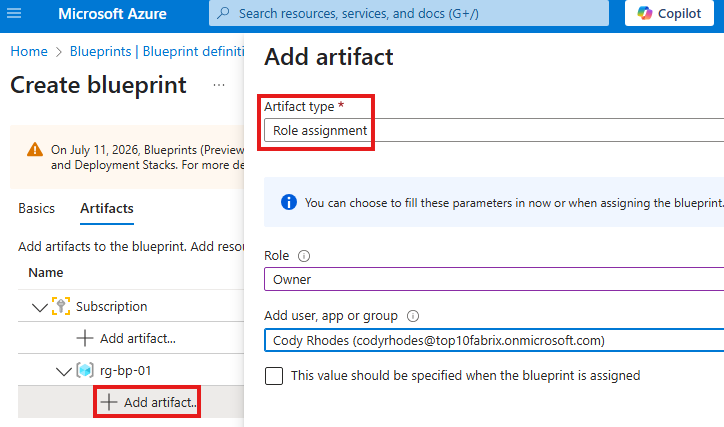724x427 pixels.
Task: Show the Role field info tooltip
Action: click(304, 256)
